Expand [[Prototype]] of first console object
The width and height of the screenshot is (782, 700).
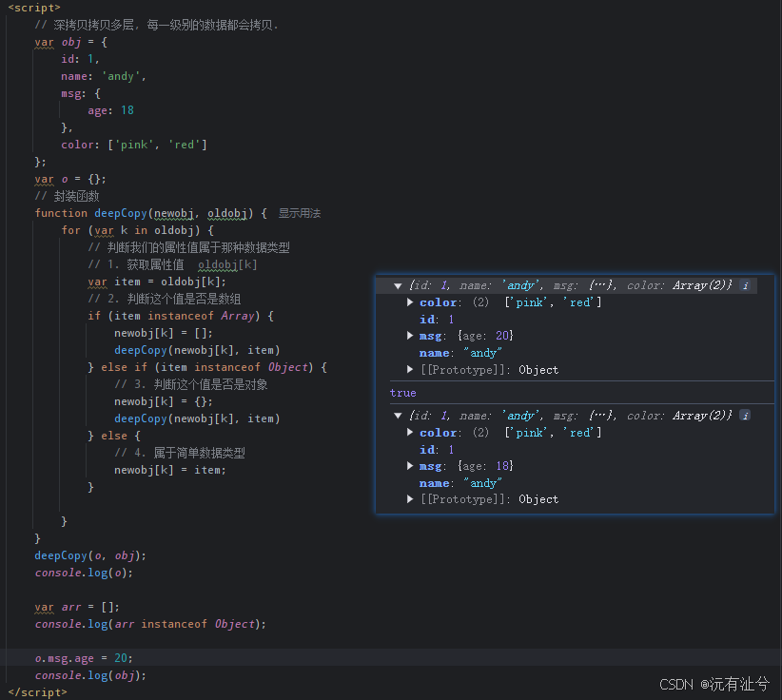(410, 369)
